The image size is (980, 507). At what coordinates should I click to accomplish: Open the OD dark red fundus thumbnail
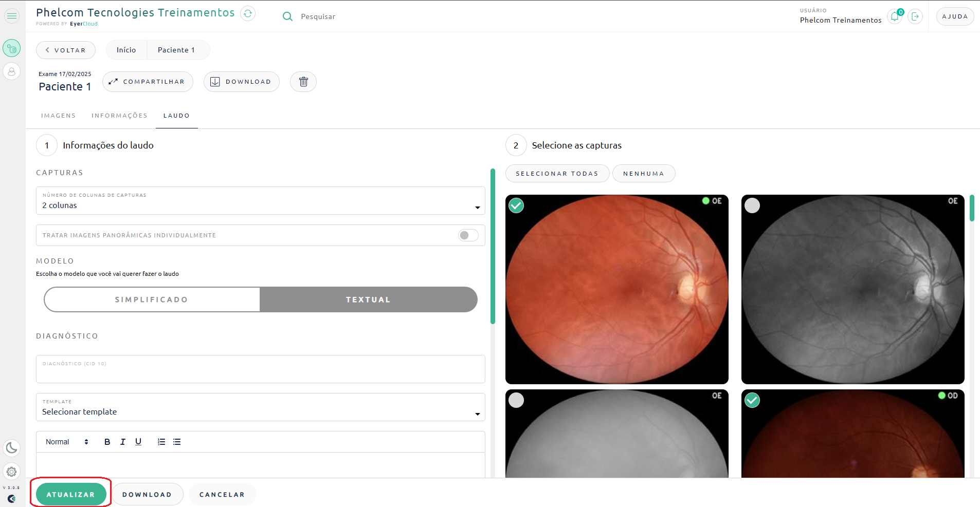(853, 434)
